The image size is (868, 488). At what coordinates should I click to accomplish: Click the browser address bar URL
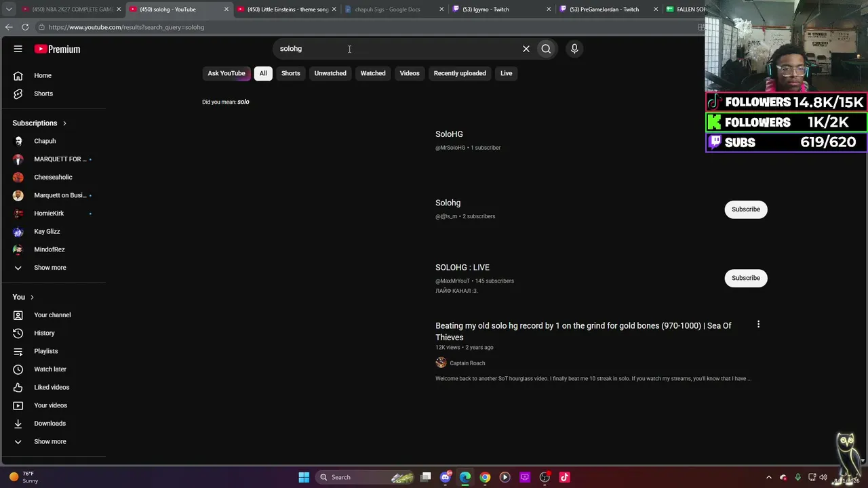(126, 27)
